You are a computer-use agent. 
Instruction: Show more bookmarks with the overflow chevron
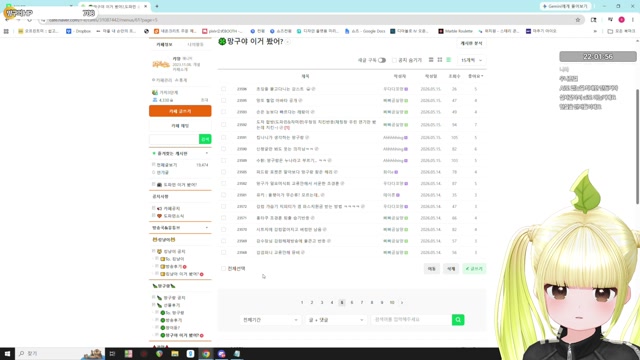coord(595,31)
